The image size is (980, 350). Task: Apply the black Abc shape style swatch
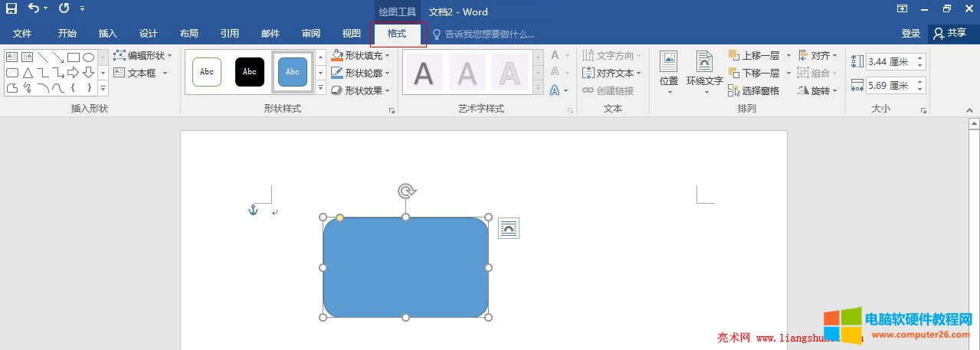[x=250, y=72]
